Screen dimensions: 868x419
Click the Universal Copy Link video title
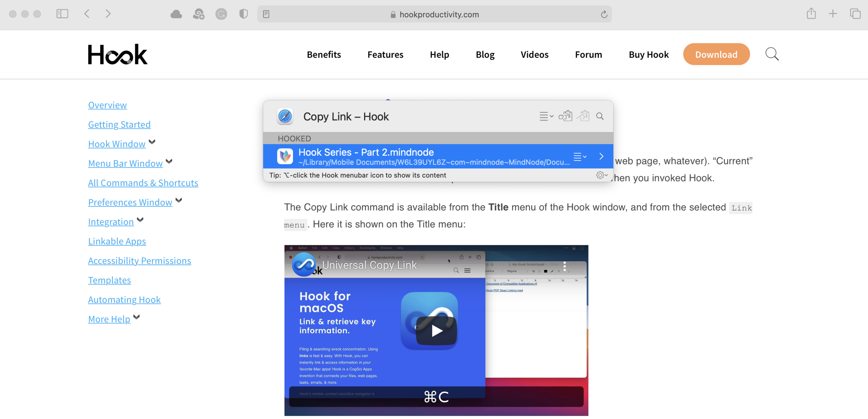(x=369, y=265)
